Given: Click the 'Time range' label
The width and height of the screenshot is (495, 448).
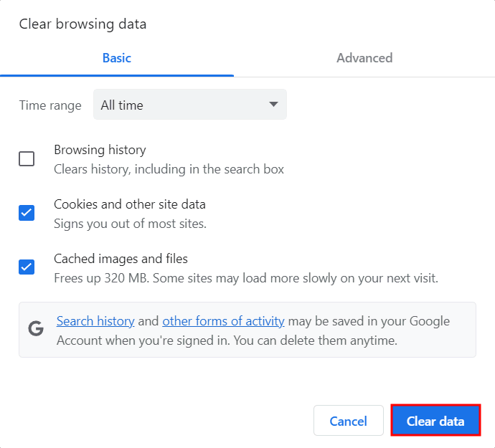Looking at the screenshot, I should click(50, 105).
